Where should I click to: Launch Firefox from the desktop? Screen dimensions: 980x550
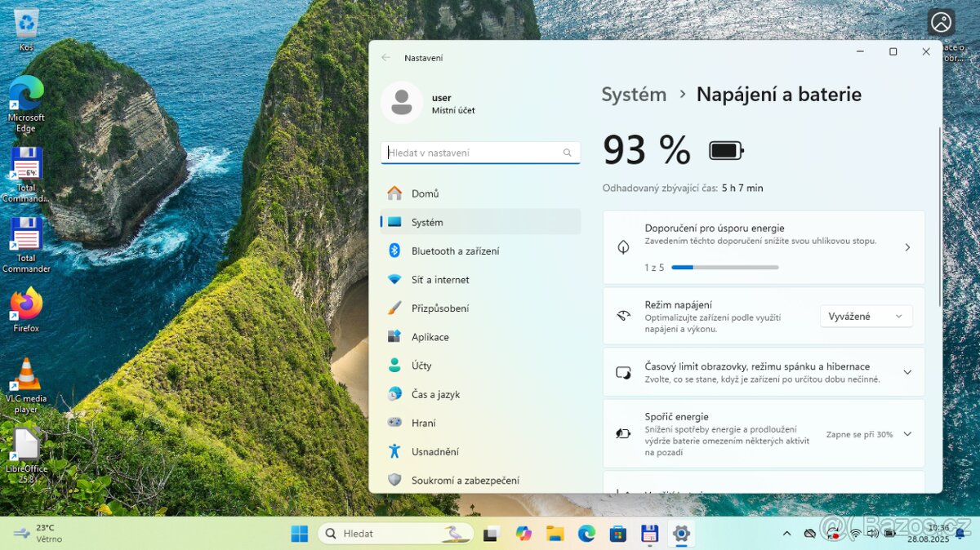coord(26,308)
